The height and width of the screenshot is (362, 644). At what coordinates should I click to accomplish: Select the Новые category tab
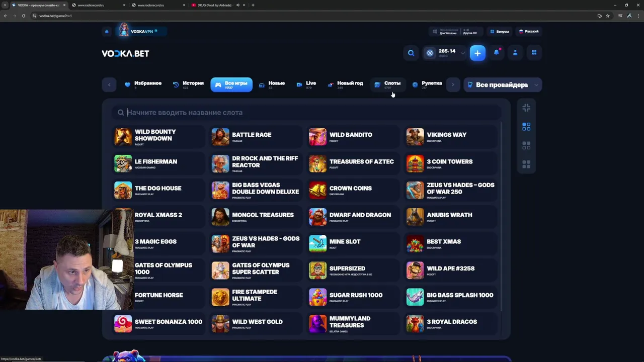[272, 84]
